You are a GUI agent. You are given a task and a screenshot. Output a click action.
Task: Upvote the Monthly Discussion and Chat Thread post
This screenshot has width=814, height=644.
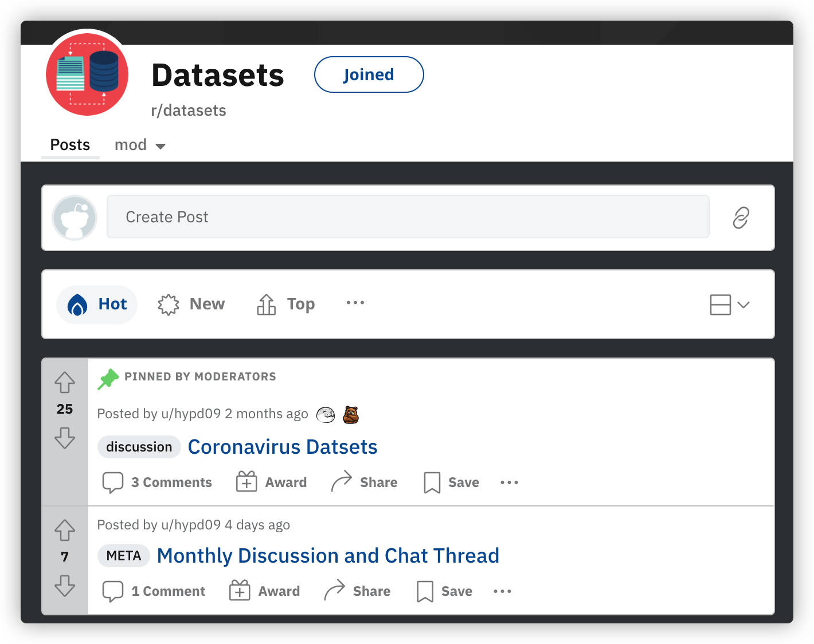click(x=65, y=531)
